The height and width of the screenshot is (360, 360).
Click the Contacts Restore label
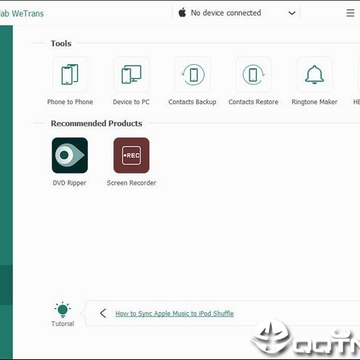(x=253, y=102)
